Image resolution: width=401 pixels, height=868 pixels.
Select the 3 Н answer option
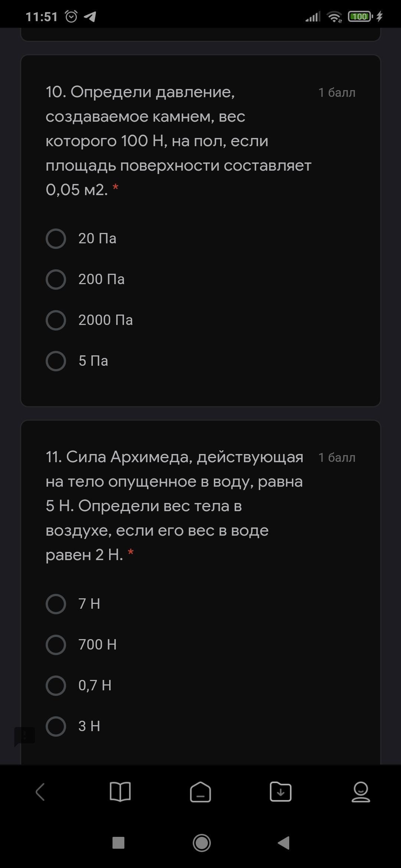(56, 726)
